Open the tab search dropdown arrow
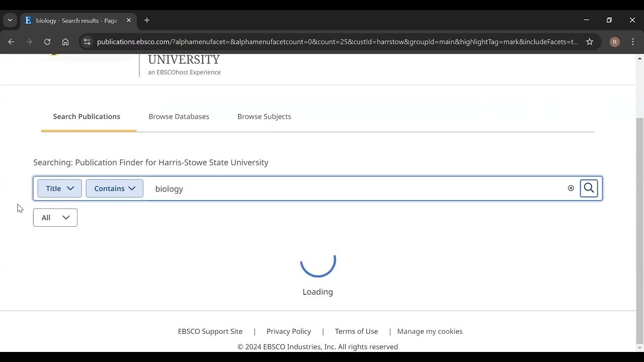The width and height of the screenshot is (644, 362). click(x=10, y=21)
